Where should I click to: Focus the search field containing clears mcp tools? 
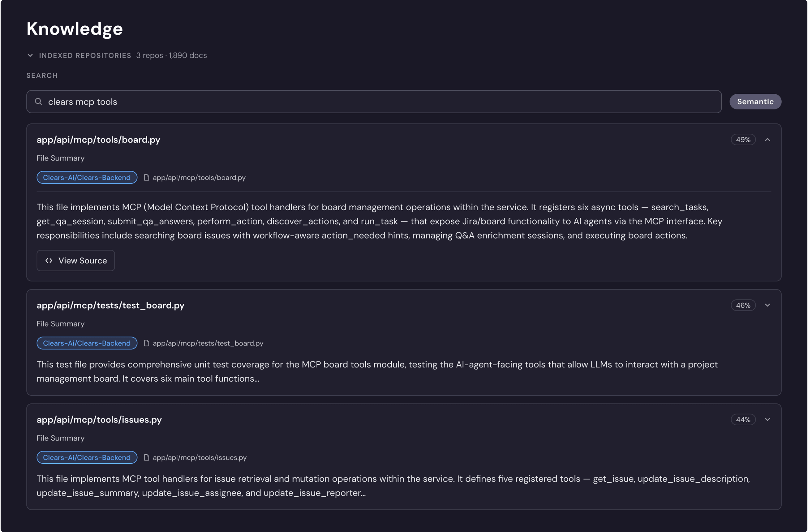[x=374, y=101]
